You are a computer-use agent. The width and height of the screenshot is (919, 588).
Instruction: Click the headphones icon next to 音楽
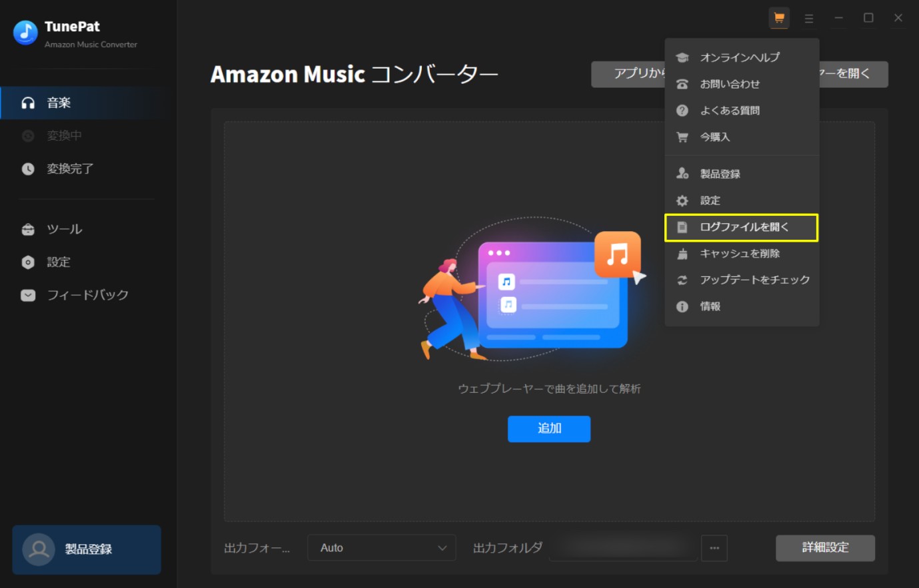[28, 103]
